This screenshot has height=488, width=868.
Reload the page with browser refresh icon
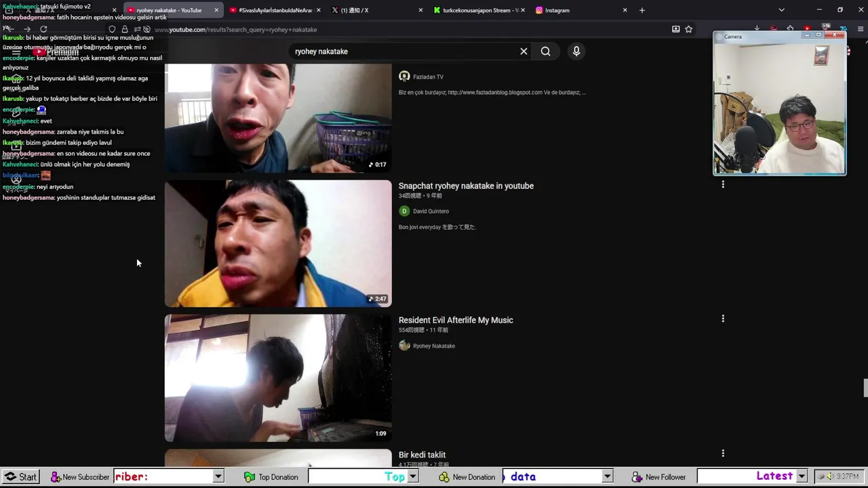(43, 29)
